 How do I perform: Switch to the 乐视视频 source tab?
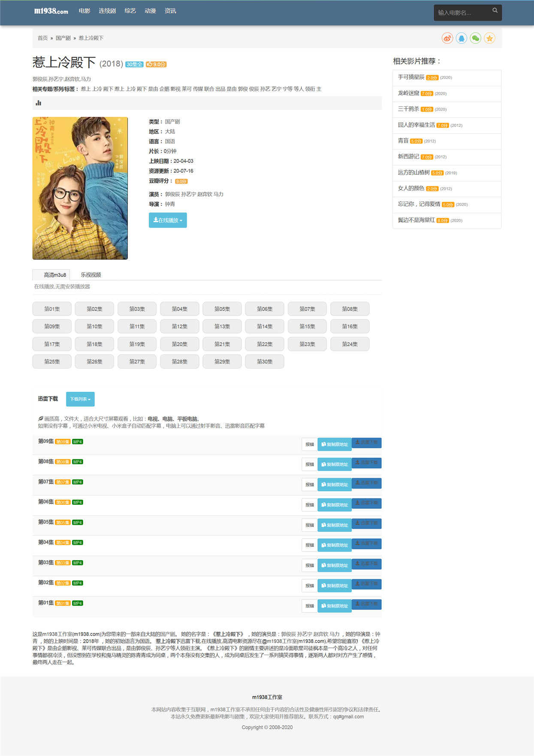pos(91,275)
